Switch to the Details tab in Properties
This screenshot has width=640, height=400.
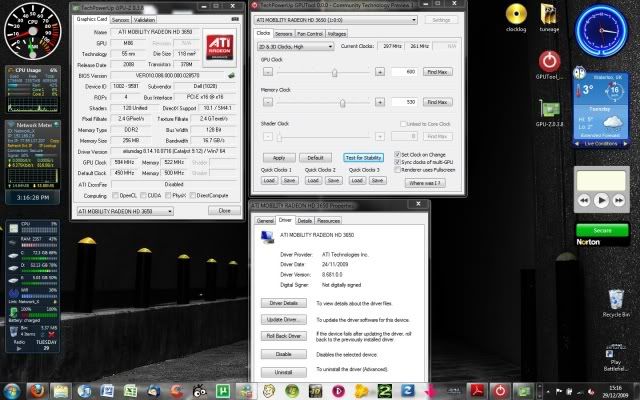pos(304,220)
